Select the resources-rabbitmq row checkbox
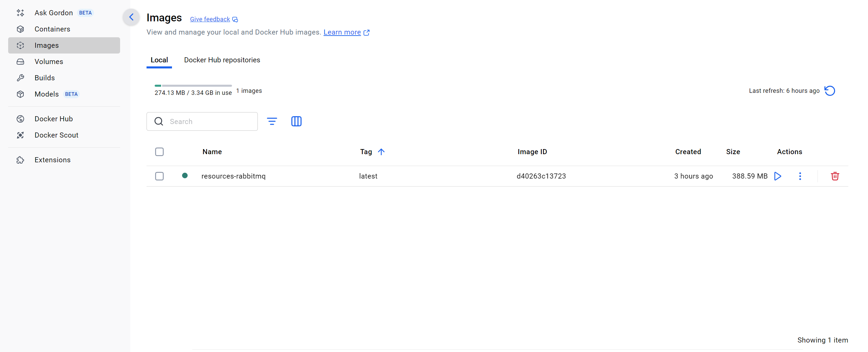The width and height of the screenshot is (868, 352). tap(159, 176)
